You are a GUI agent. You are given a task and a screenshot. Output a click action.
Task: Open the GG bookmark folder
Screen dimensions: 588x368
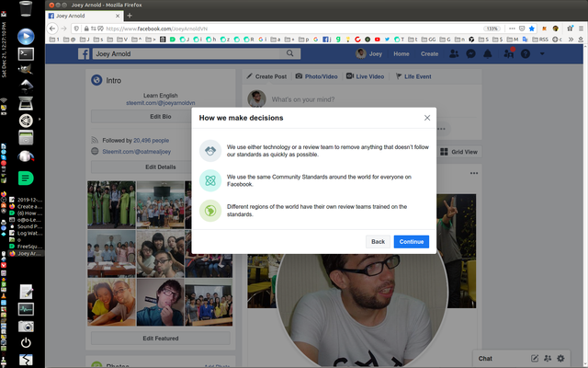point(428,39)
